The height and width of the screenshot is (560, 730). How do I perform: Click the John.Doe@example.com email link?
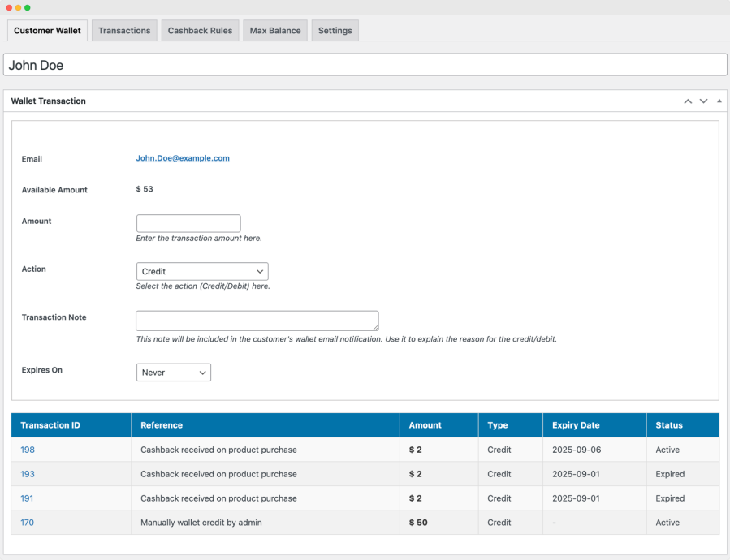(x=183, y=158)
